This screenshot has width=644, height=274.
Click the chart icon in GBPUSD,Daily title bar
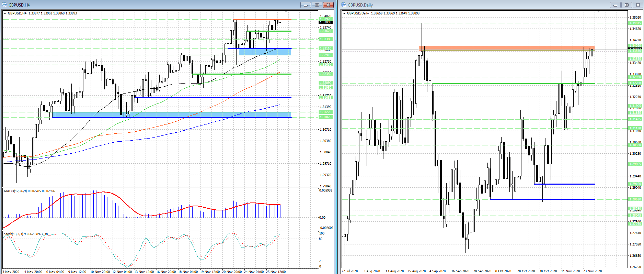pos(344,5)
